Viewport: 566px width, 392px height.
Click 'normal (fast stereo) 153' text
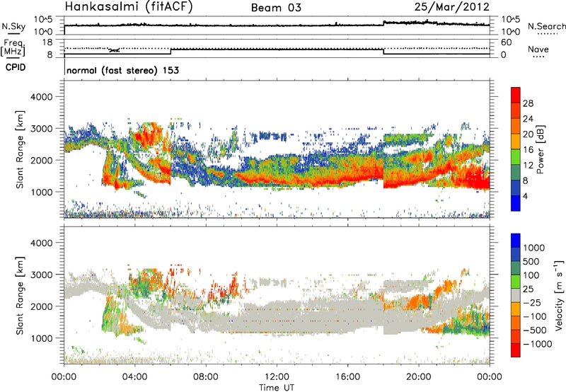click(x=122, y=70)
